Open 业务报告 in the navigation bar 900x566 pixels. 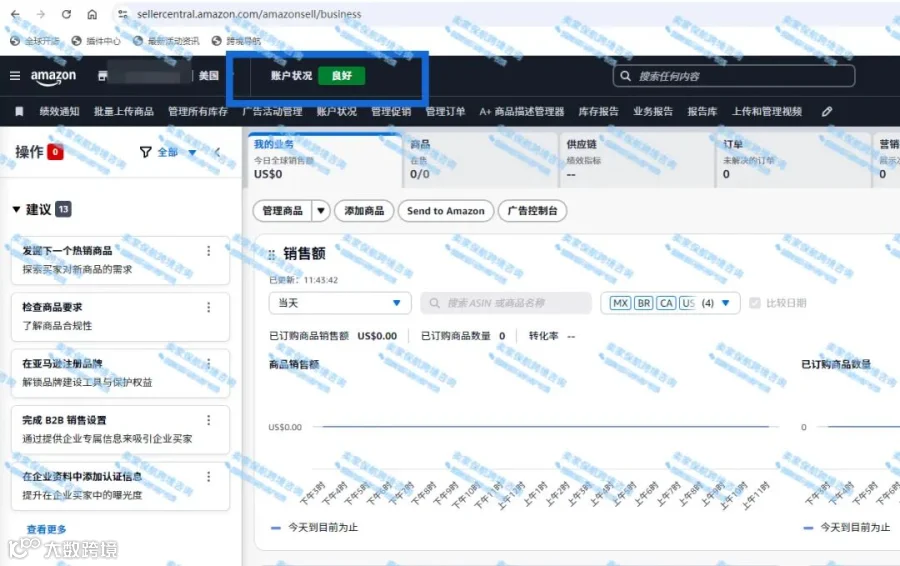[653, 111]
